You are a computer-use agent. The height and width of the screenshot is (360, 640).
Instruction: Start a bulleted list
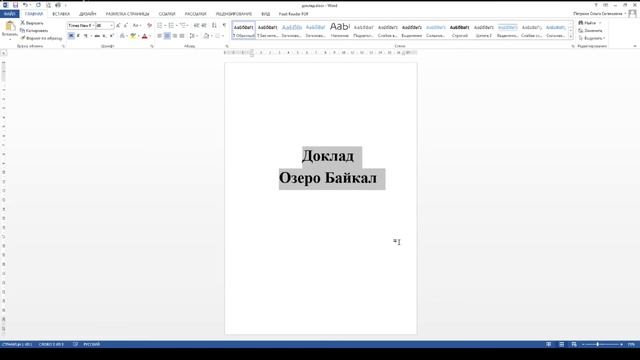161,25
